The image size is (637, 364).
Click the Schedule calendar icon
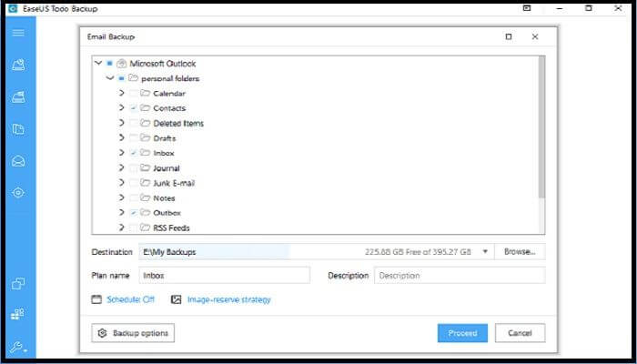point(96,299)
